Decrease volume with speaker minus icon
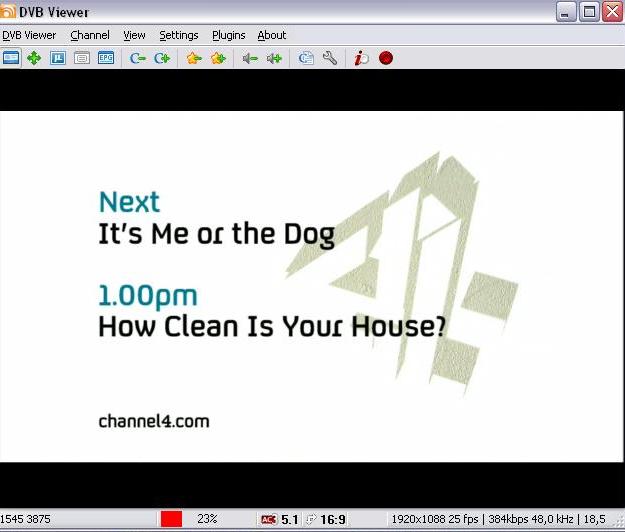 pos(250,59)
